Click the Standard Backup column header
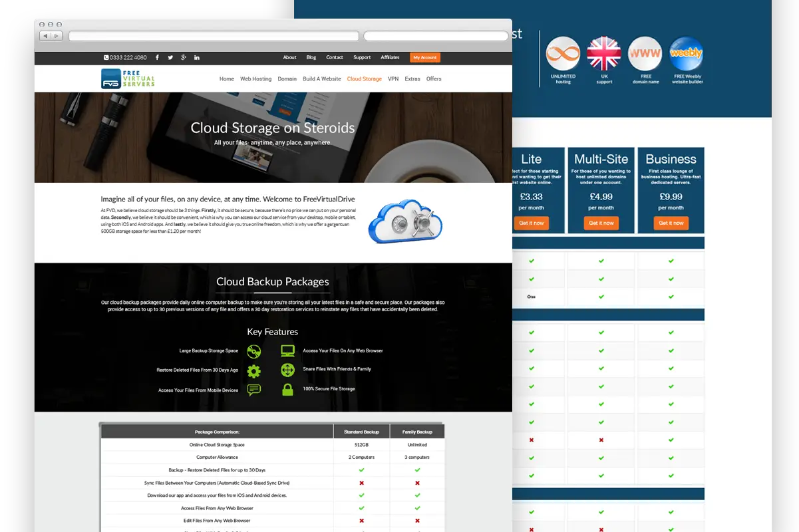Screen dimensions: 799x532 [x=361, y=432]
